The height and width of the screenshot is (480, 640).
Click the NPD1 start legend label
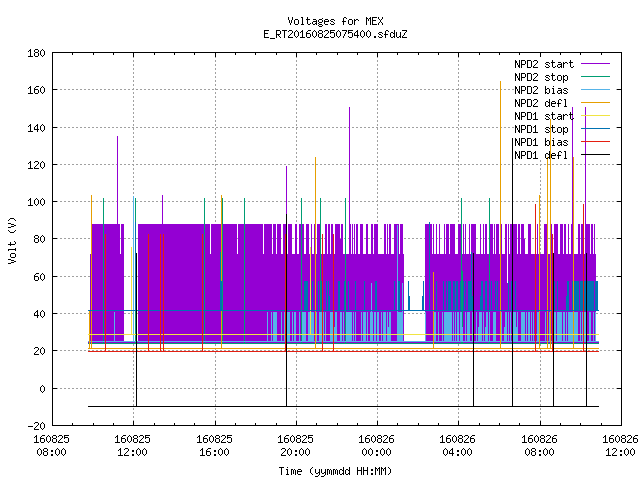pyautogui.click(x=544, y=116)
